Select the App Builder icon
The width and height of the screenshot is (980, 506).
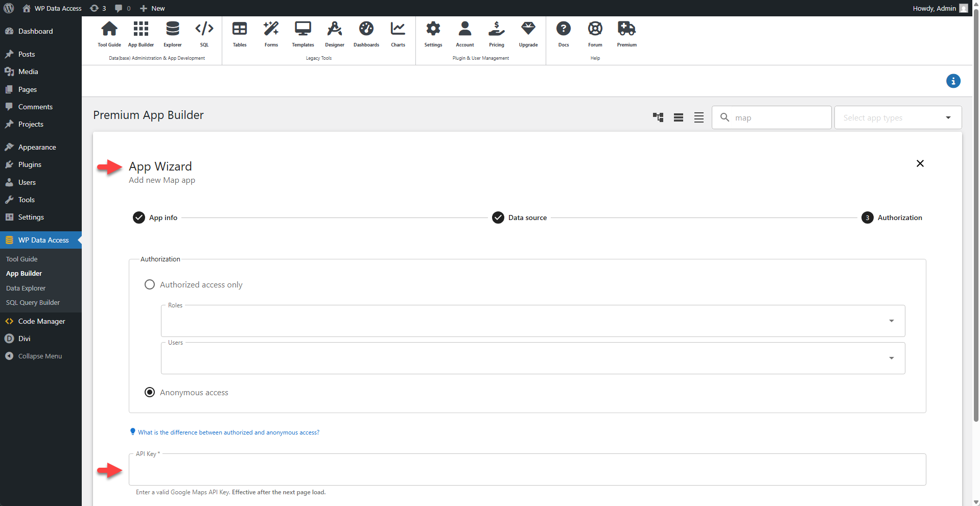tap(141, 33)
